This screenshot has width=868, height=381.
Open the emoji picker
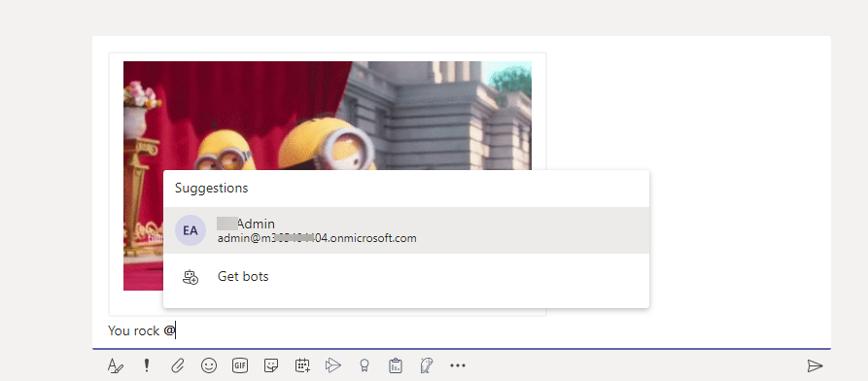click(209, 365)
